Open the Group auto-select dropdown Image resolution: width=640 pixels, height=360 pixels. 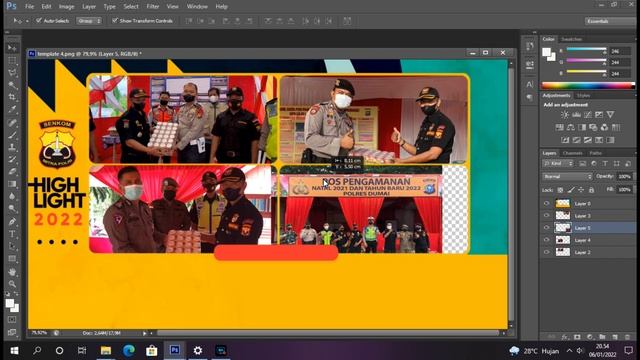(x=89, y=21)
